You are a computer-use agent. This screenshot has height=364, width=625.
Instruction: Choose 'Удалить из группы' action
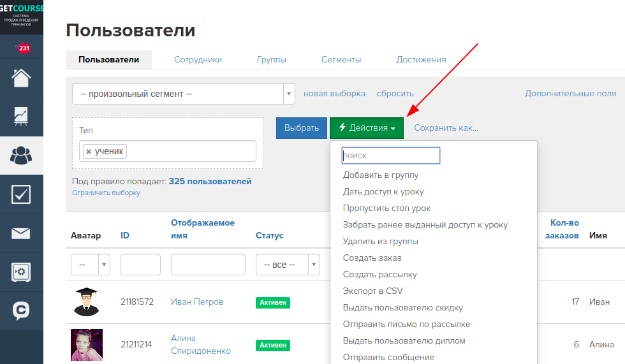380,242
